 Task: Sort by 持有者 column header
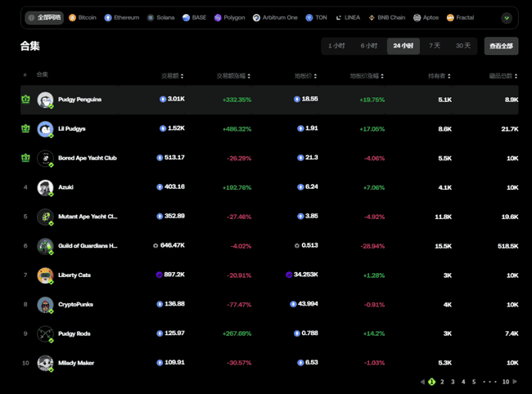tap(437, 76)
